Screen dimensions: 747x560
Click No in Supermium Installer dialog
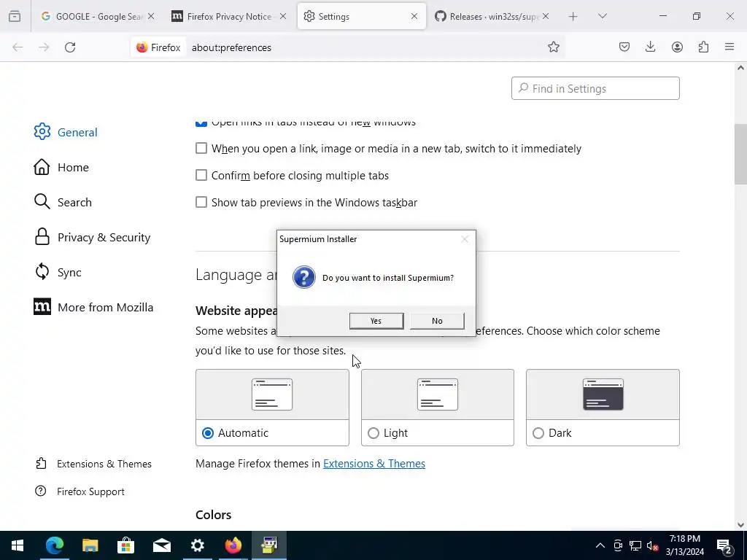(437, 321)
